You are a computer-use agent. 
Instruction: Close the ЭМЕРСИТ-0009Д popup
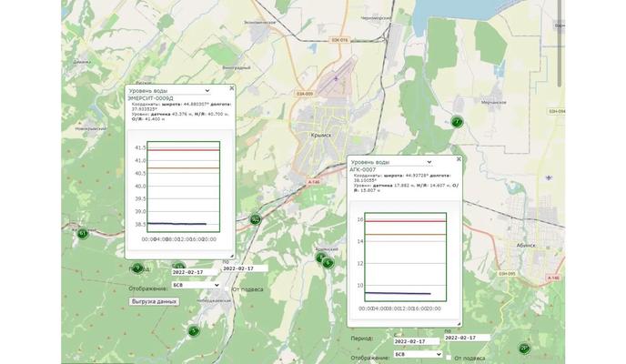tap(231, 88)
